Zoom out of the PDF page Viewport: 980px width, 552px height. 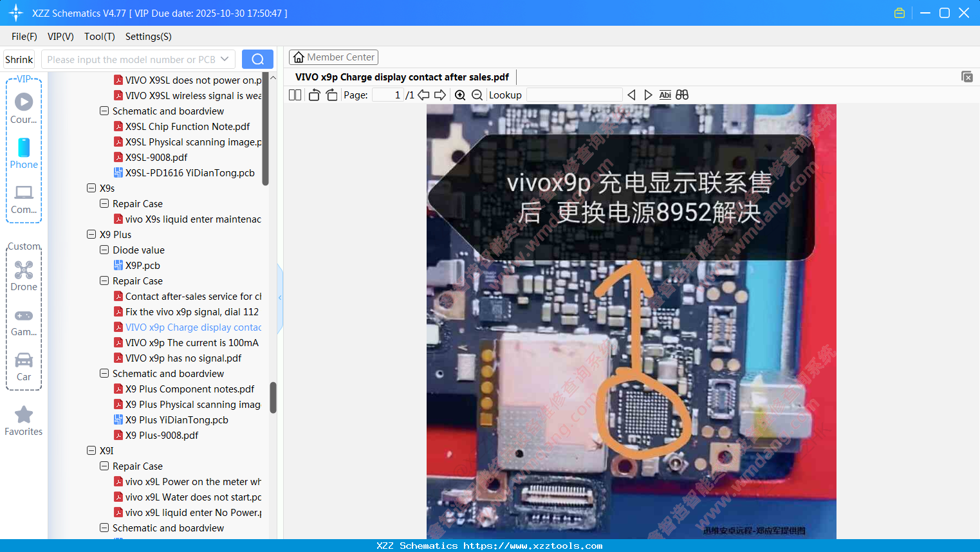pos(478,95)
